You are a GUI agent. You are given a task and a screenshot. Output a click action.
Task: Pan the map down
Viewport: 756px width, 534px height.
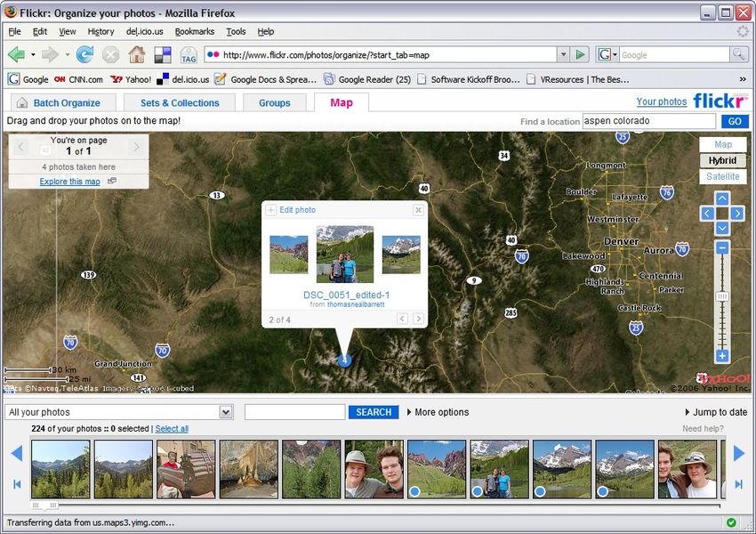click(x=722, y=228)
